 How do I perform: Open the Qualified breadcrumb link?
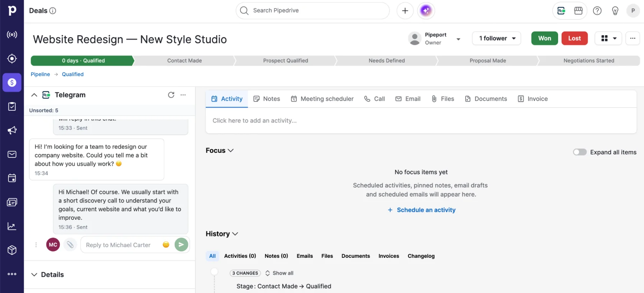click(x=73, y=74)
